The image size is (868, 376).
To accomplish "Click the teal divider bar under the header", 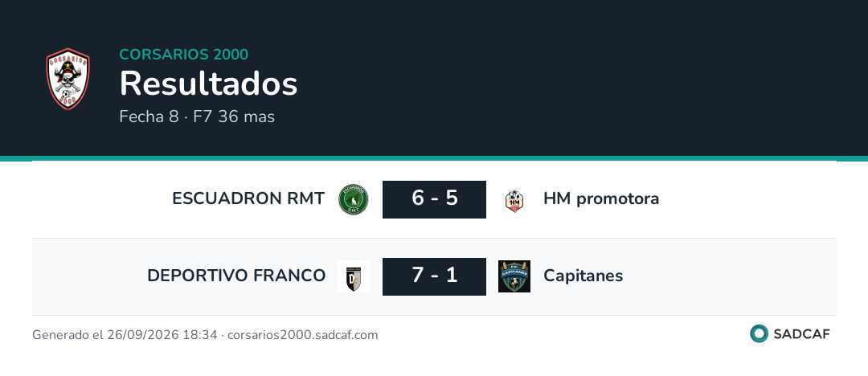I will click(x=434, y=158).
